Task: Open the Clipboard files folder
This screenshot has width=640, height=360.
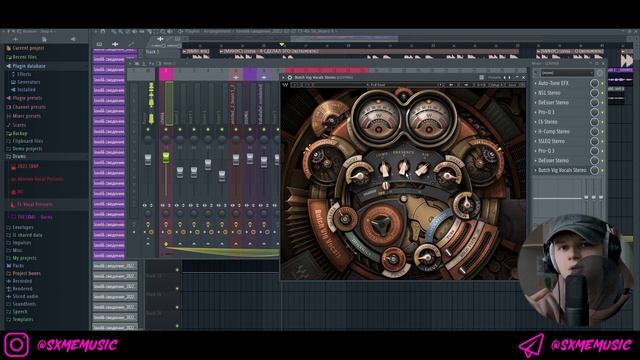Action: point(27,141)
